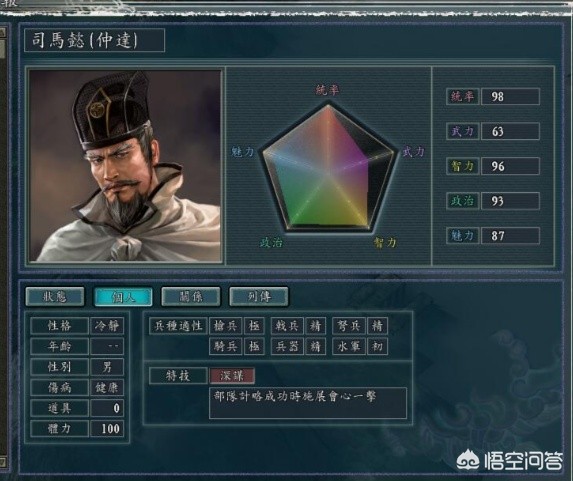This screenshot has height=481, width=573.
Task: Click the 騎兵 troop aptitude cell
Action: point(225,346)
